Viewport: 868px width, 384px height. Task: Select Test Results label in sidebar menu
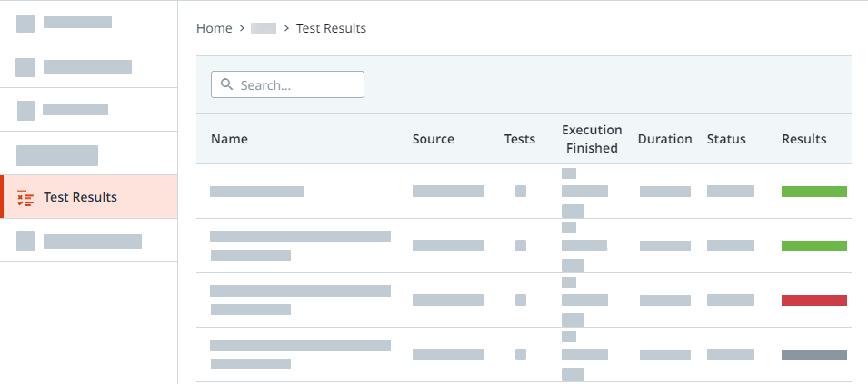80,197
